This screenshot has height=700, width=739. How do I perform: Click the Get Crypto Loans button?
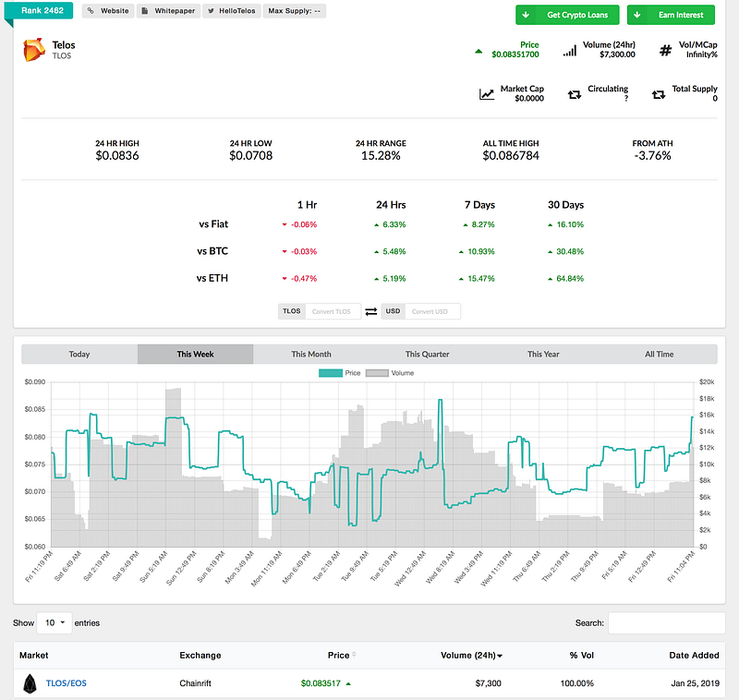tap(567, 15)
